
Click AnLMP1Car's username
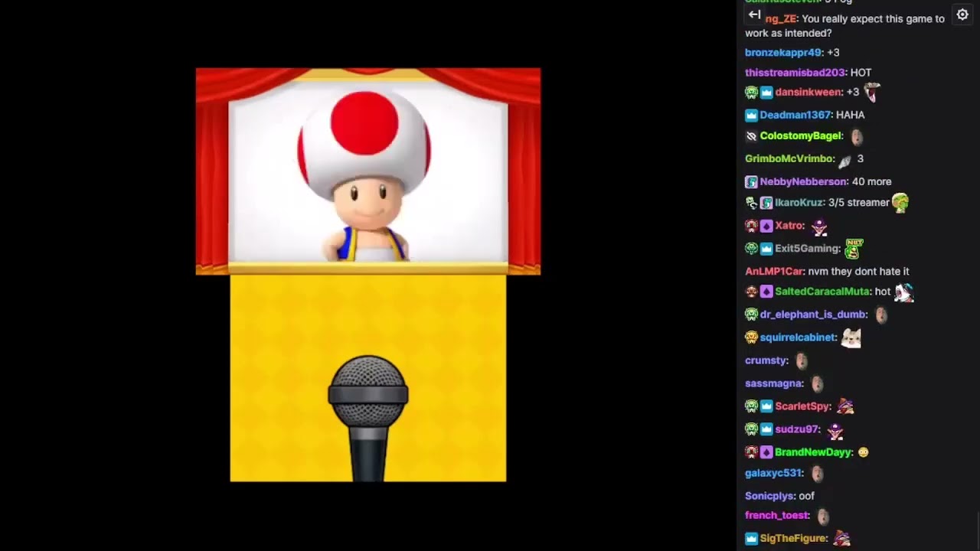point(774,272)
